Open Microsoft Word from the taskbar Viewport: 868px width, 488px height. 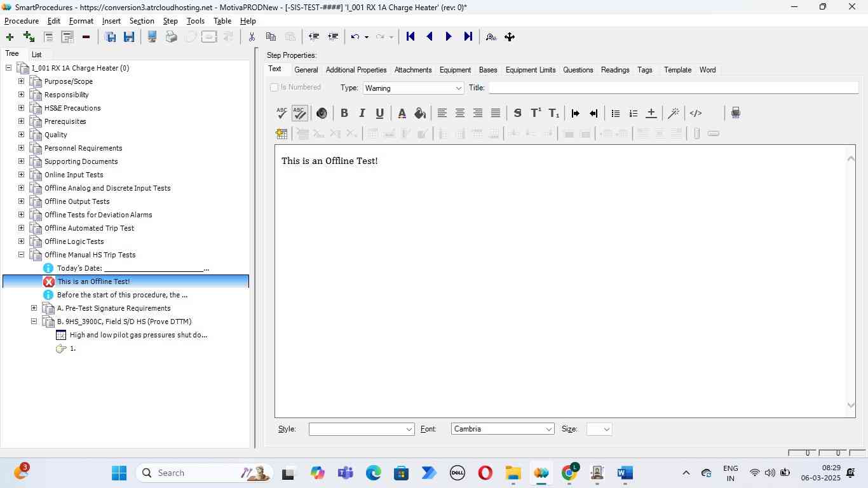625,473
